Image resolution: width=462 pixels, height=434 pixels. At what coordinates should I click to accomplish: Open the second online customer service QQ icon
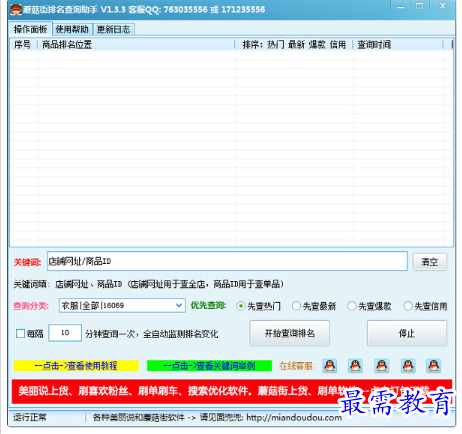click(x=355, y=366)
